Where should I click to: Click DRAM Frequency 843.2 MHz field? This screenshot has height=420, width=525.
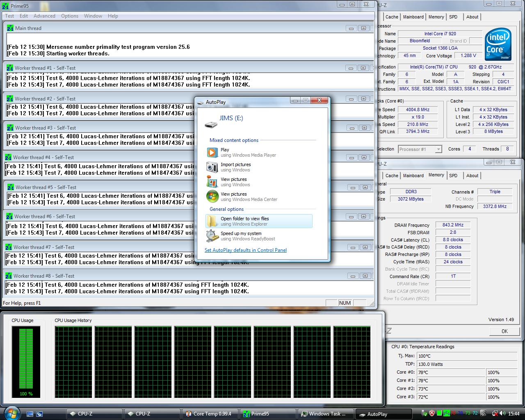pyautogui.click(x=453, y=225)
